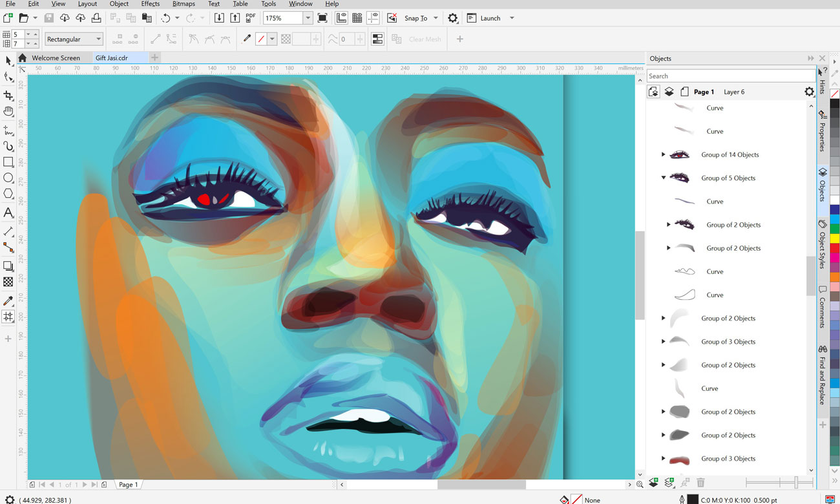
Task: Click the red swatch in color palette
Action: 835,249
